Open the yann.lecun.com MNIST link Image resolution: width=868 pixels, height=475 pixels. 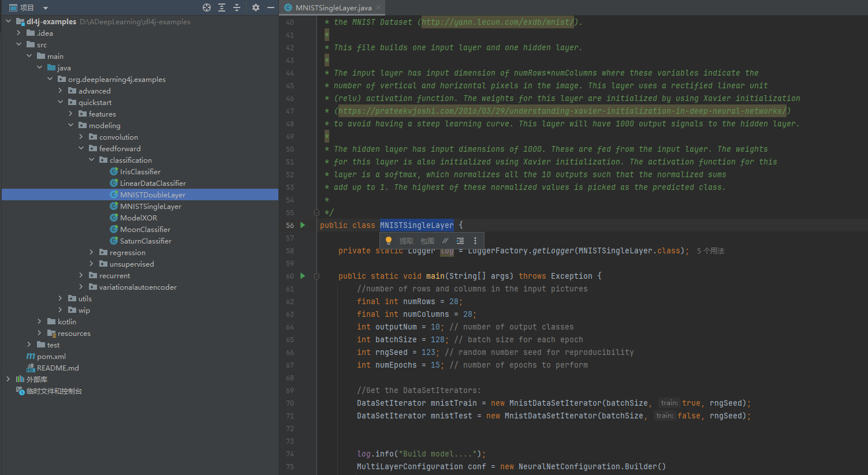(x=497, y=23)
